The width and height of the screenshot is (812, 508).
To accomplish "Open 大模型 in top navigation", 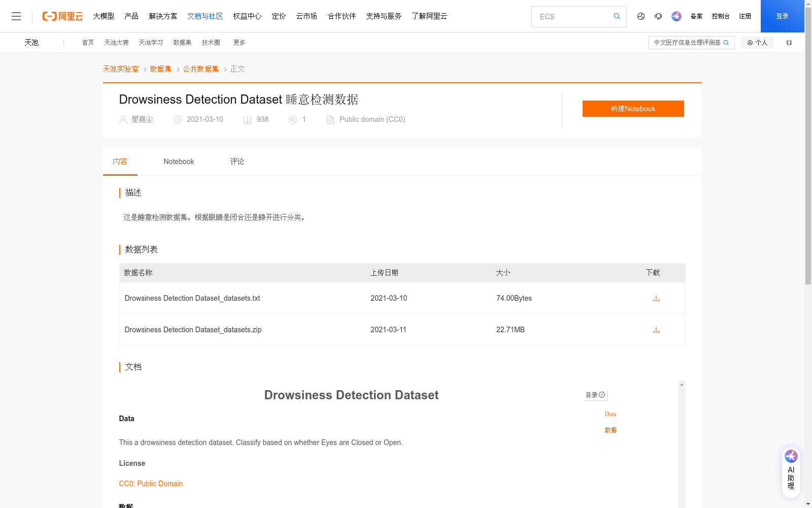I will 104,16.
